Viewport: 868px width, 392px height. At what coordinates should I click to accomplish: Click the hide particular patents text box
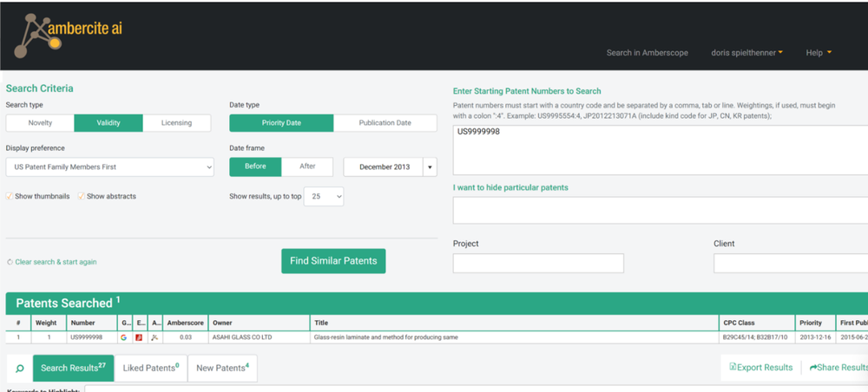coord(661,210)
